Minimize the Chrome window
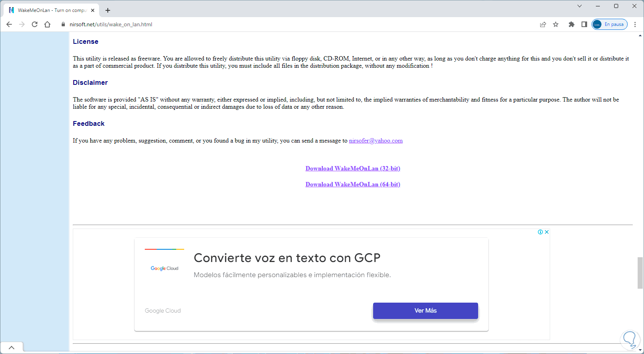Image resolution: width=644 pixels, height=354 pixels. point(598,6)
